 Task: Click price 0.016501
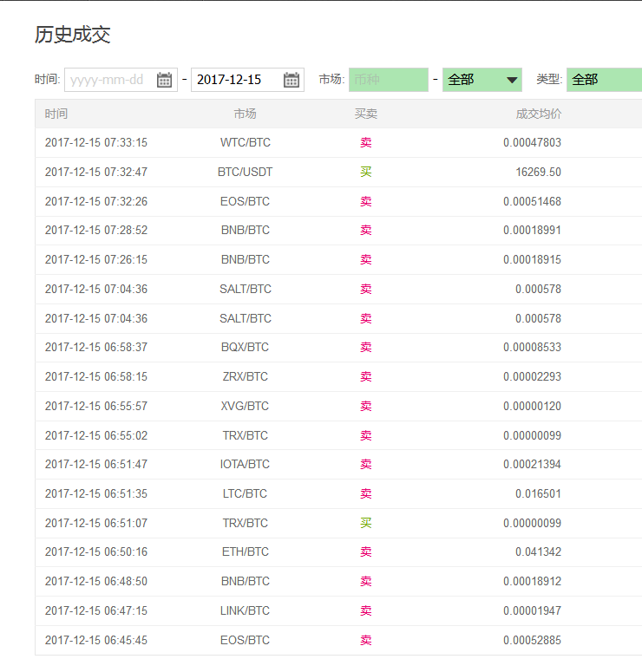[538, 493]
